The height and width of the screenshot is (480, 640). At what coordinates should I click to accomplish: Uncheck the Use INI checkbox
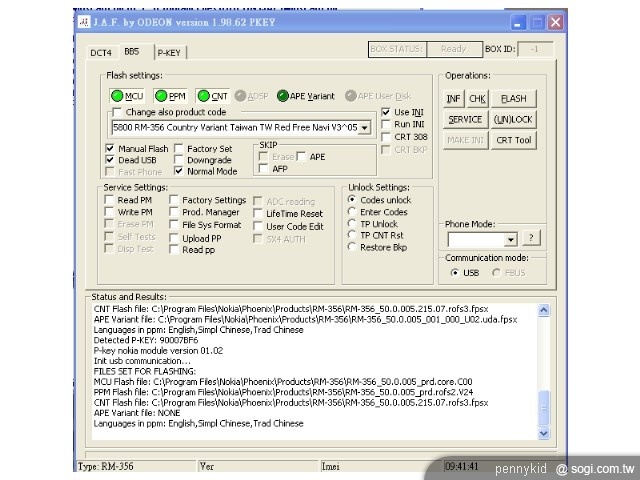pos(386,112)
